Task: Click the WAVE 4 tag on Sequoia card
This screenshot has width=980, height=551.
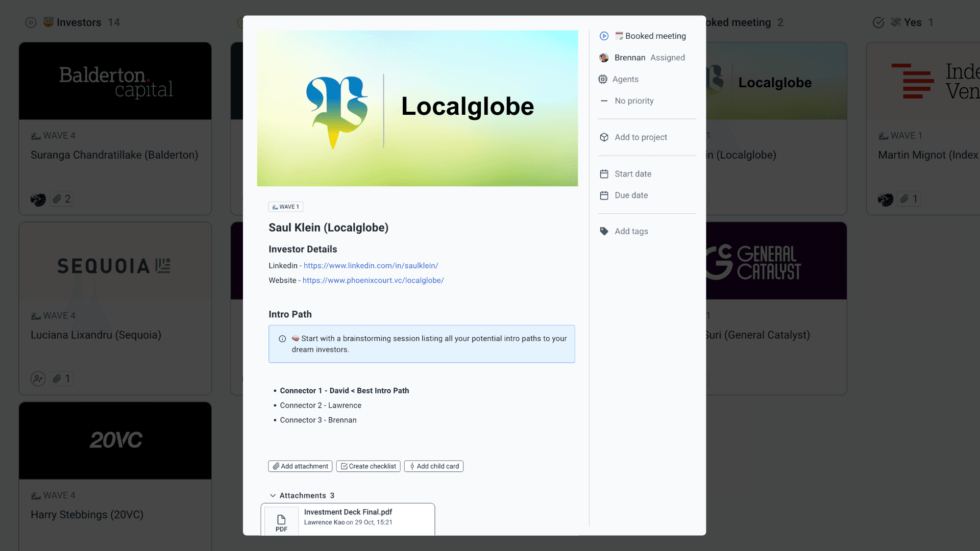Action: 53,316
